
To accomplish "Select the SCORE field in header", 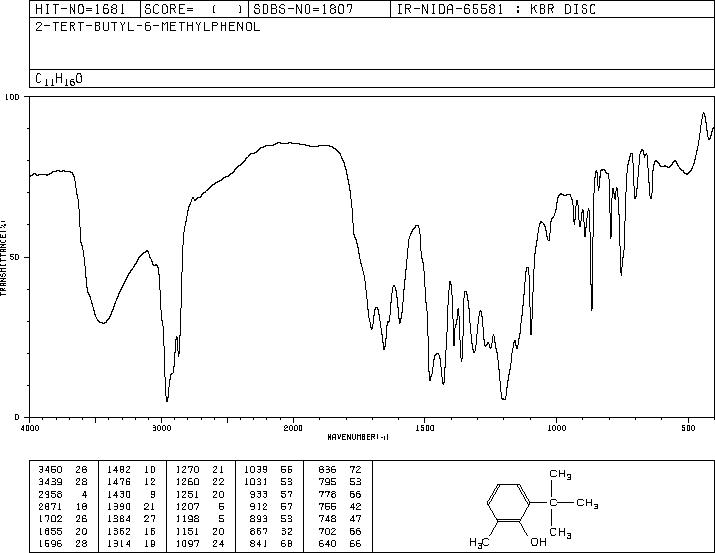I will click(x=194, y=9).
